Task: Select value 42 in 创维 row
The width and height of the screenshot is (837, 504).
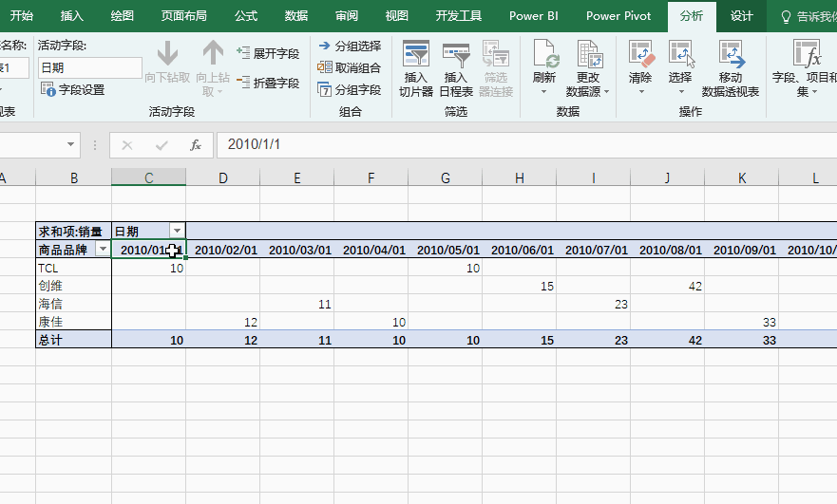Action: tap(668, 286)
